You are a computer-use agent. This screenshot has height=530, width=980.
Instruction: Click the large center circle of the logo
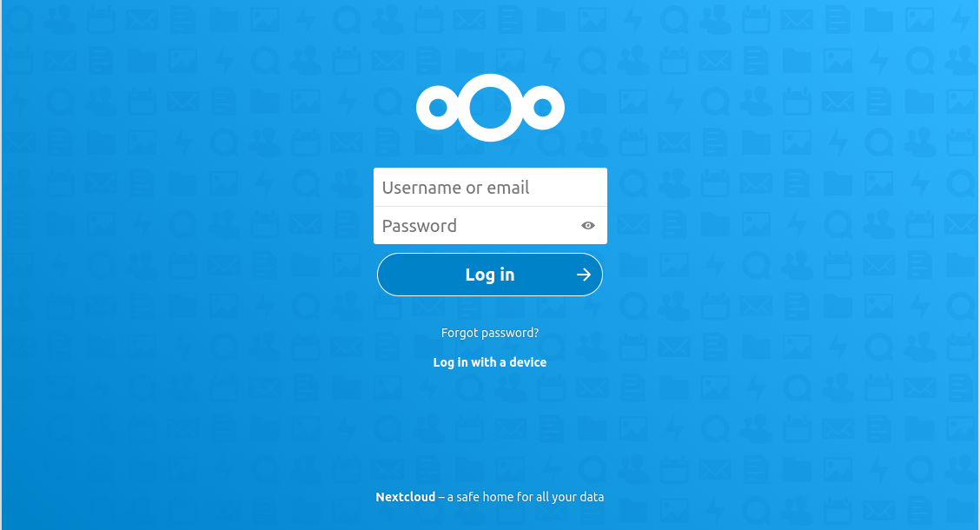pyautogui.click(x=490, y=108)
